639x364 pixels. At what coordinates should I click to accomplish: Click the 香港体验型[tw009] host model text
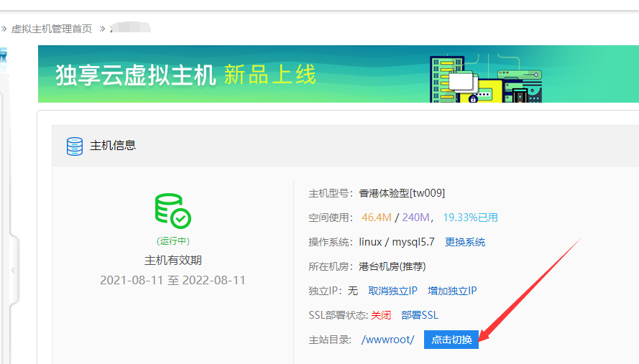click(x=402, y=193)
